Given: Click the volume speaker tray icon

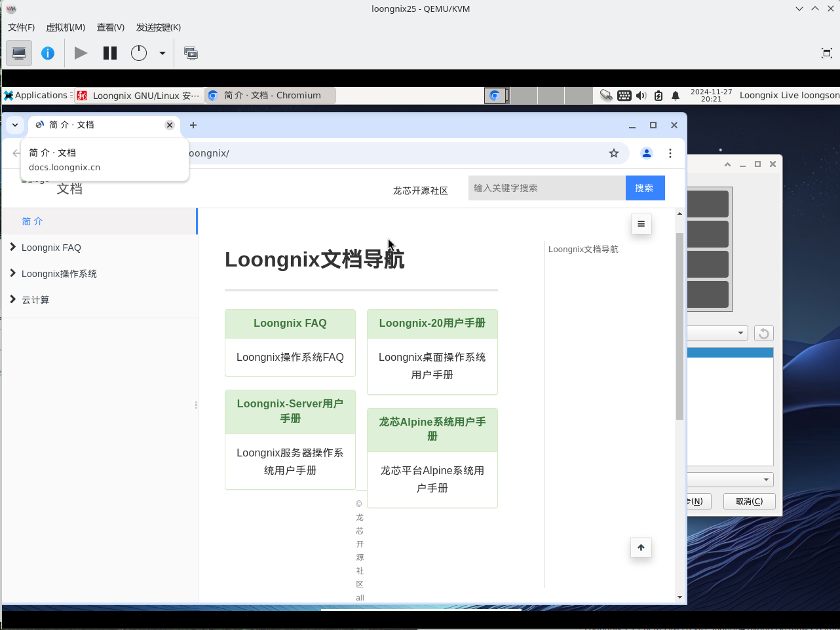Looking at the screenshot, I should [x=641, y=96].
